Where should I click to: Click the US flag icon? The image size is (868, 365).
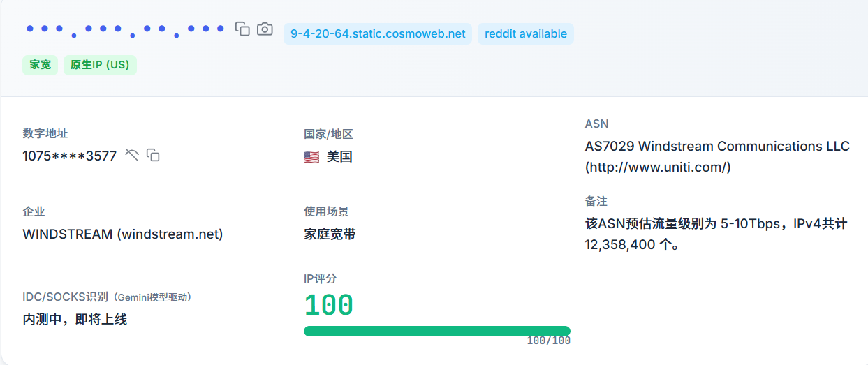311,157
